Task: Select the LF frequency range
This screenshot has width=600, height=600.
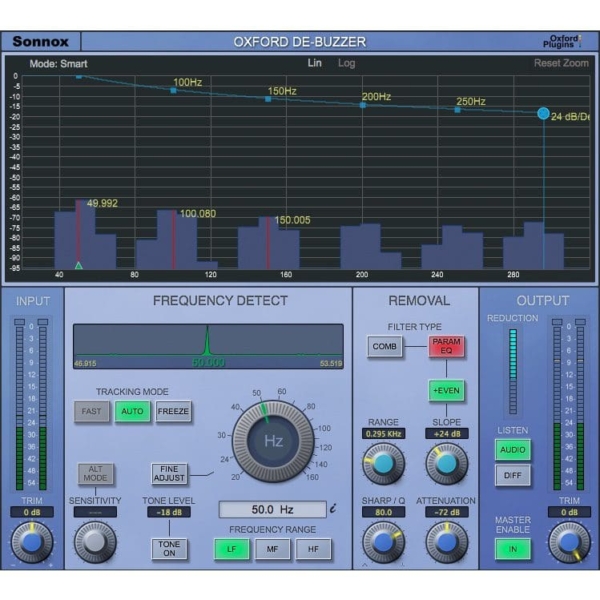Action: tap(232, 549)
